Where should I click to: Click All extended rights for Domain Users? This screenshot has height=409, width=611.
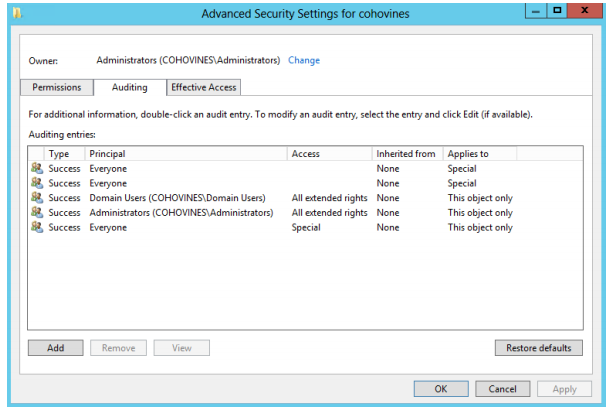[x=330, y=198]
